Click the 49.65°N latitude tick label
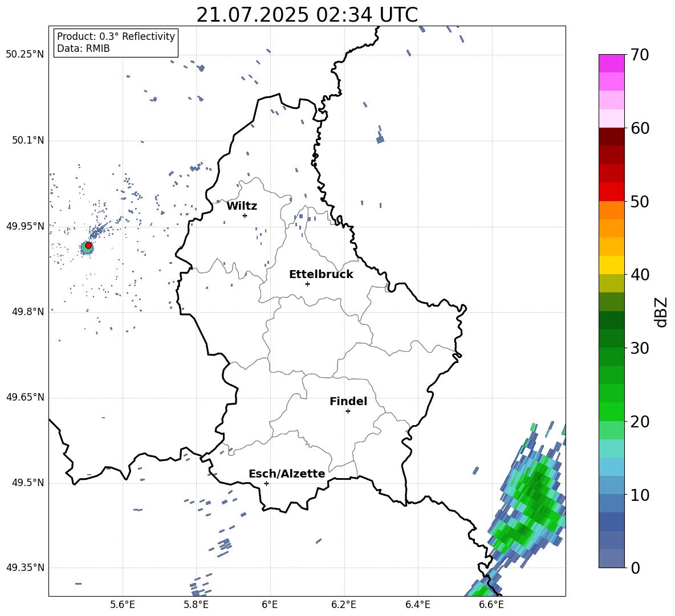 click(25, 397)
